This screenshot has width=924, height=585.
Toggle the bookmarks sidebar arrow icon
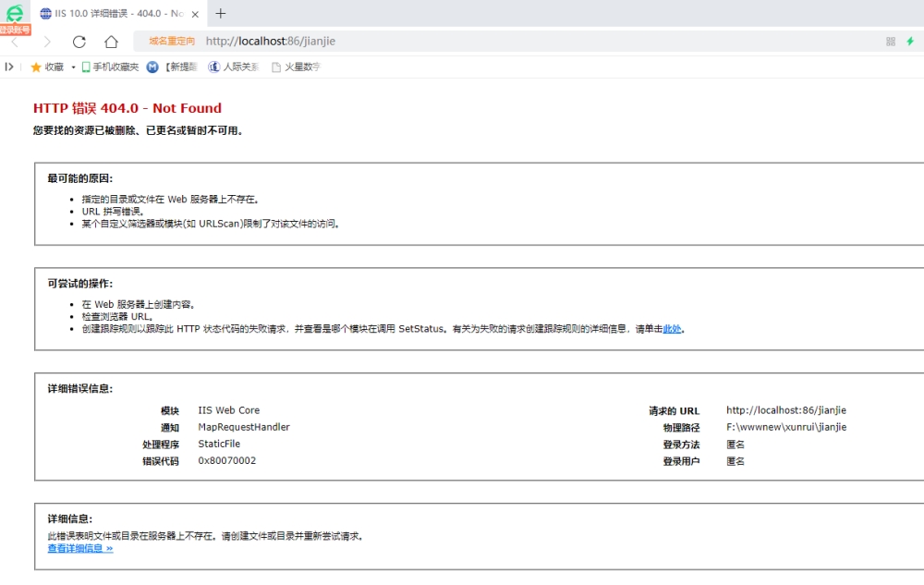[x=9, y=67]
